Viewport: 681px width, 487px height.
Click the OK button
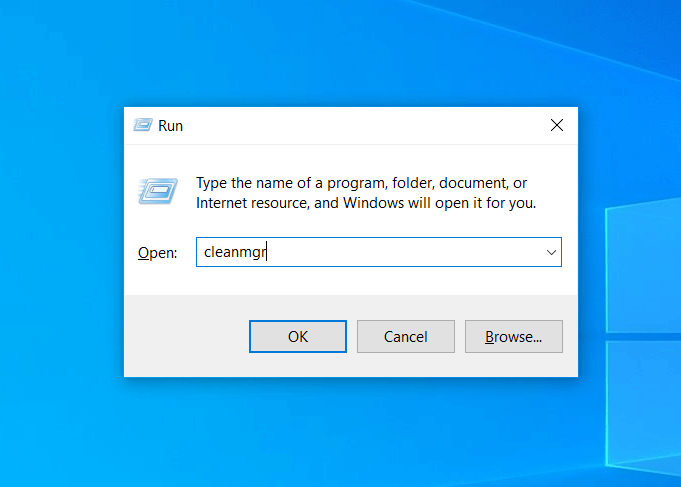[x=298, y=336]
